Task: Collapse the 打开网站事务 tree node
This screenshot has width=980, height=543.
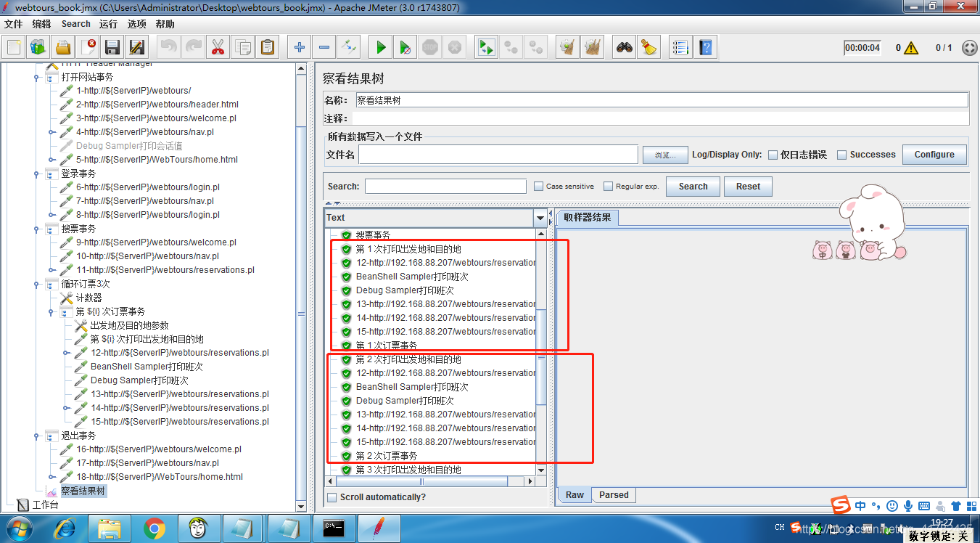Action: point(36,77)
